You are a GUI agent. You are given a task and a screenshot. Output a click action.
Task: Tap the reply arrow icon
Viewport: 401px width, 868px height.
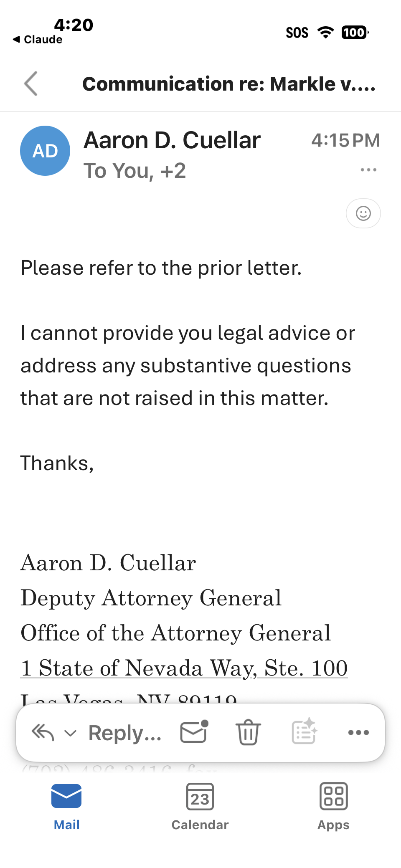43,732
